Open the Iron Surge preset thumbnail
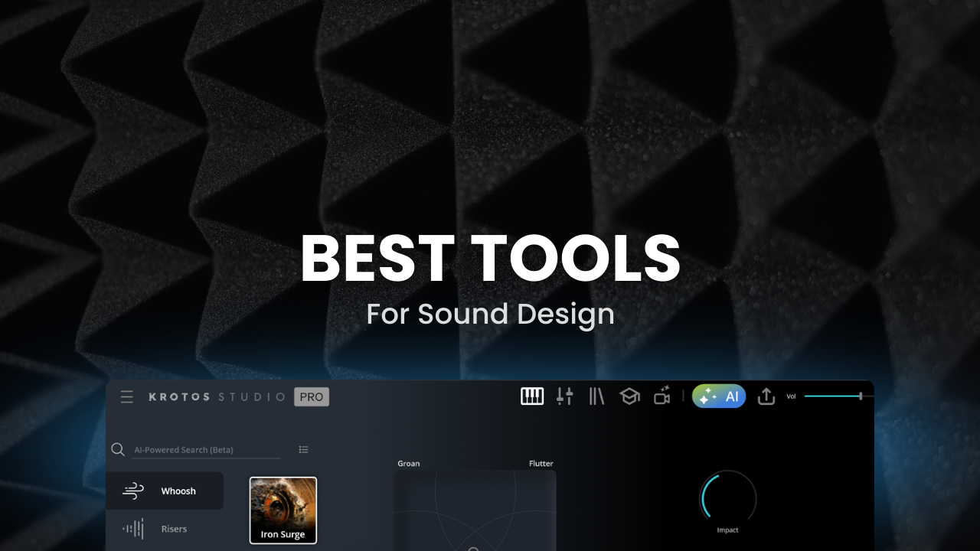The width and height of the screenshot is (980, 551). coord(283,510)
